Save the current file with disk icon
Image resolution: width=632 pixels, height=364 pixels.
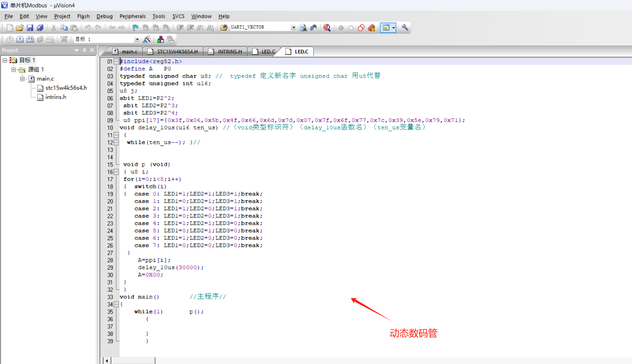30,28
